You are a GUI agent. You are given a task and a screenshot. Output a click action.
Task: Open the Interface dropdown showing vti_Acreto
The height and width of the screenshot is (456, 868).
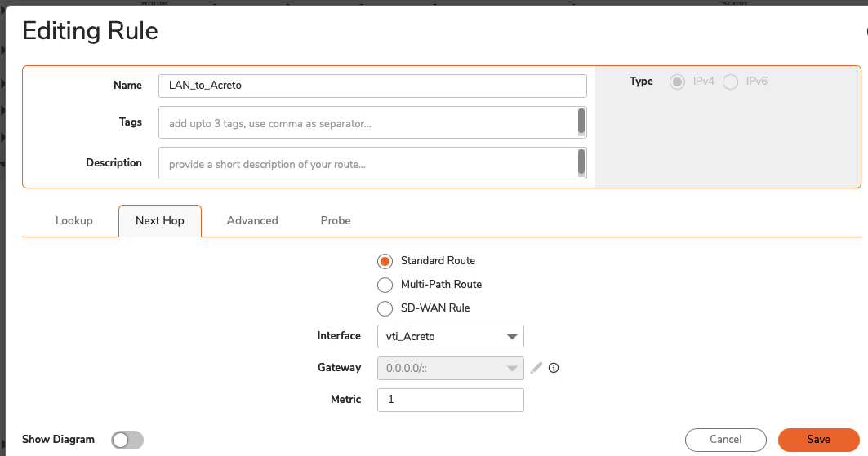pyautogui.click(x=451, y=337)
